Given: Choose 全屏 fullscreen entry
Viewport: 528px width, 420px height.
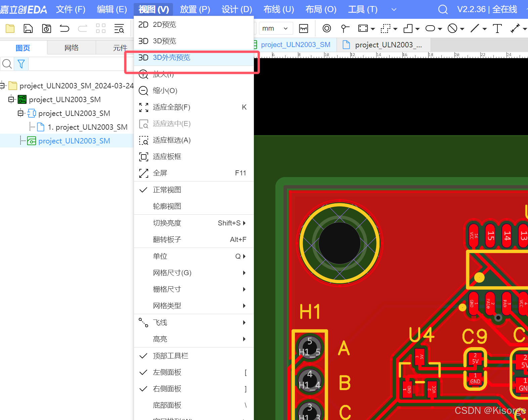Looking at the screenshot, I should coord(194,173).
